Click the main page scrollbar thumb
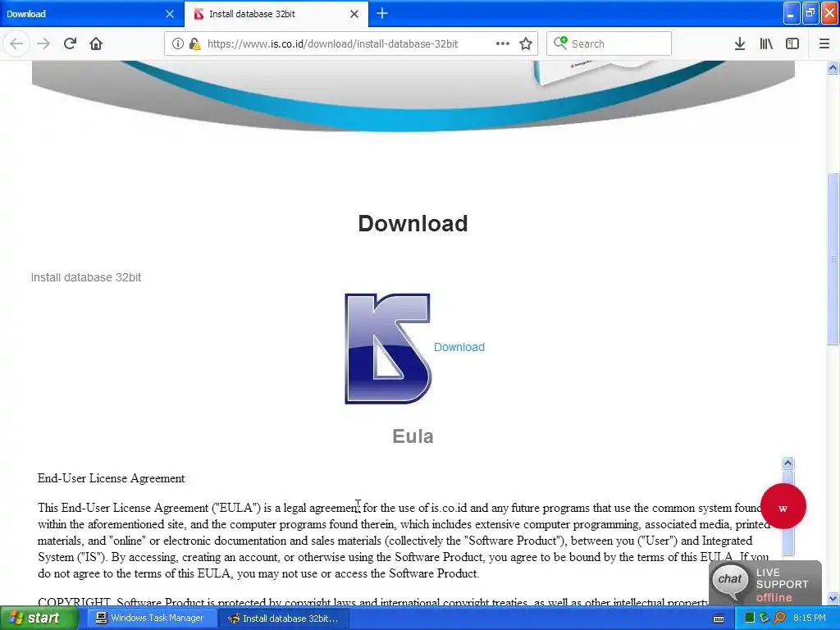This screenshot has height=630, width=840. click(833, 258)
